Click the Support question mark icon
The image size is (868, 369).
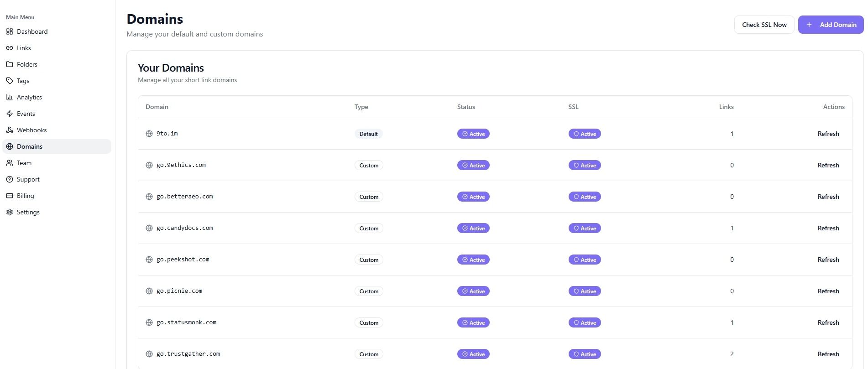pyautogui.click(x=10, y=179)
